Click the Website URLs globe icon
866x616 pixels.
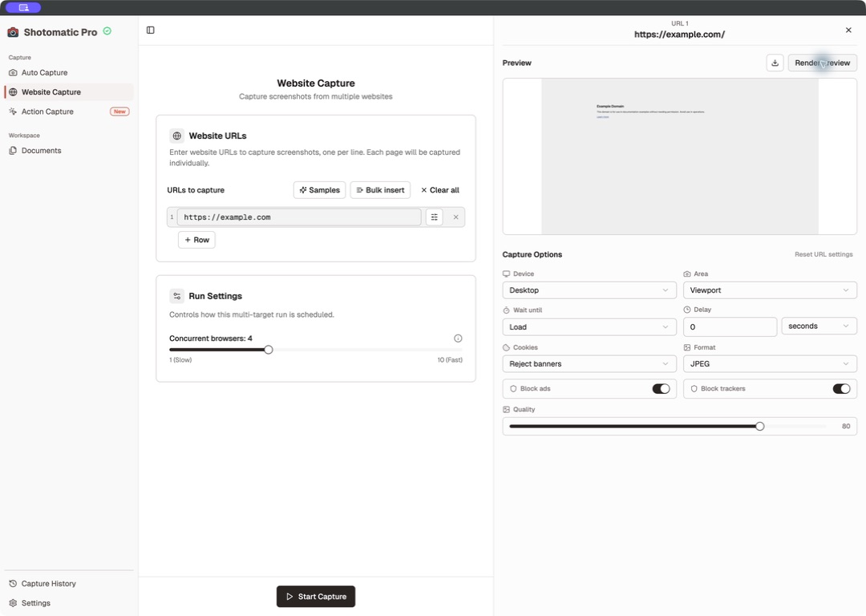pos(176,136)
